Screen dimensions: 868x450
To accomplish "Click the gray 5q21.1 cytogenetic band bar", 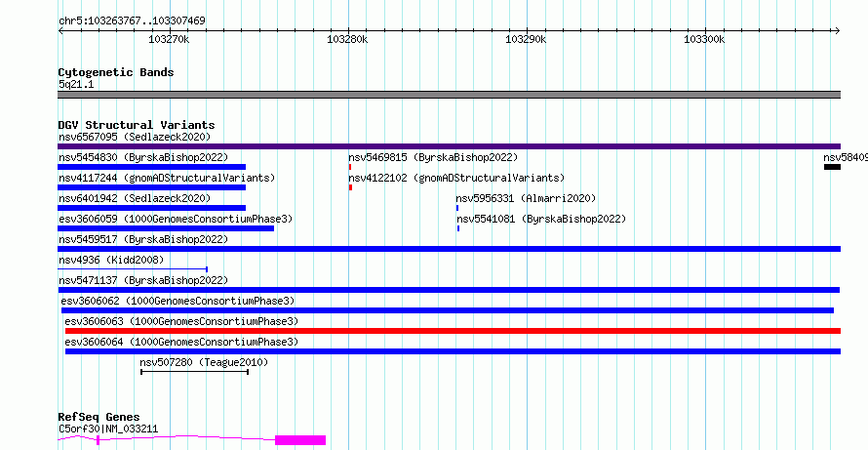I will (449, 95).
